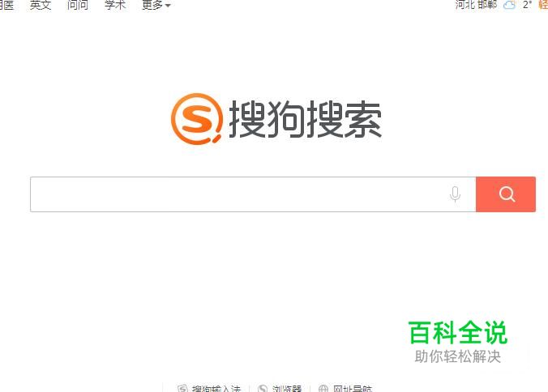Open the 学术 search tab
The image size is (548, 392).
click(115, 5)
